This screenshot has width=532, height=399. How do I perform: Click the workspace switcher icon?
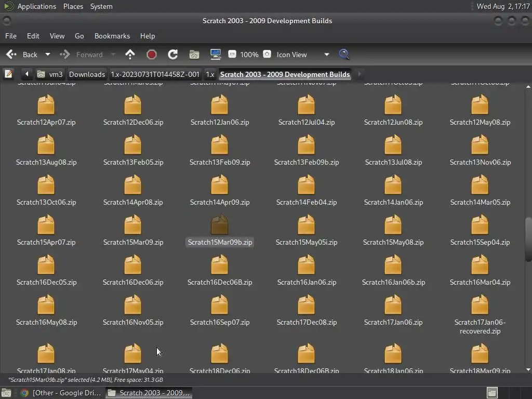point(492,393)
